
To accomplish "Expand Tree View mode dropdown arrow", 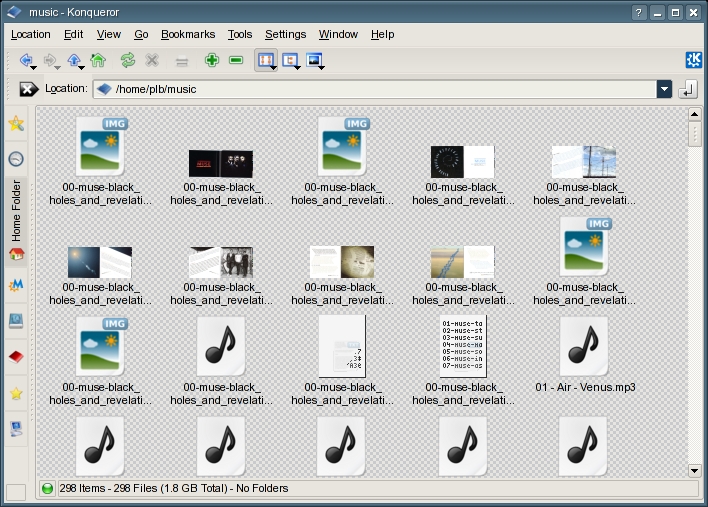I will [x=297, y=68].
